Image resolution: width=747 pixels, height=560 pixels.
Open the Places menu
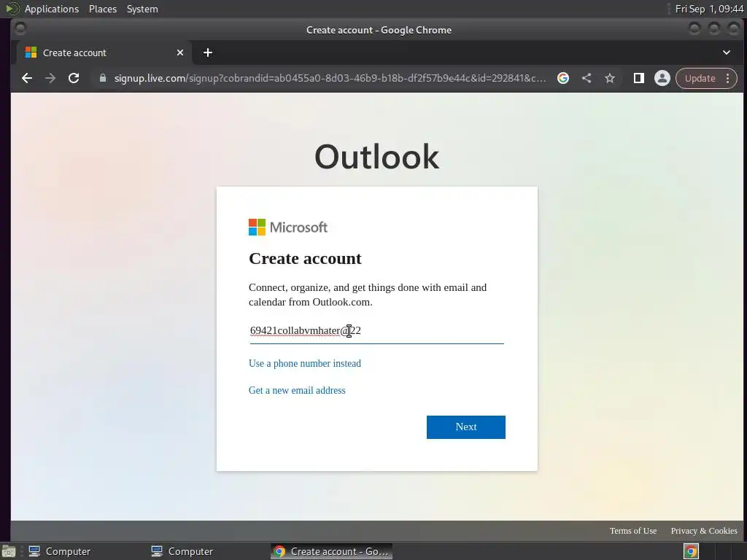(x=102, y=9)
